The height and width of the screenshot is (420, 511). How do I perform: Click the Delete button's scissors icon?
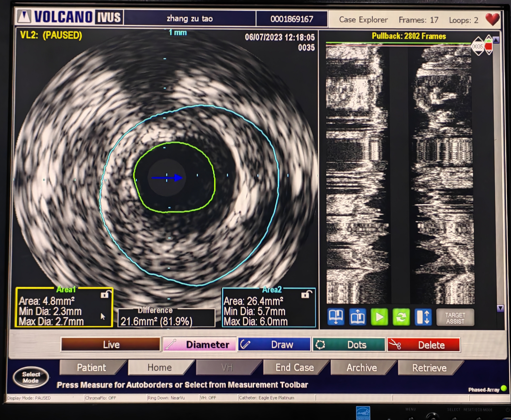click(x=395, y=344)
